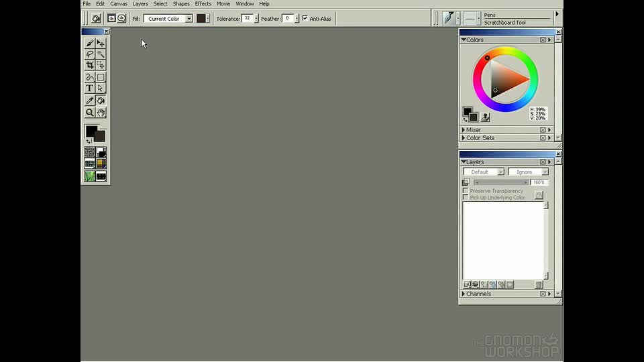Open the Effects menu

203,4
